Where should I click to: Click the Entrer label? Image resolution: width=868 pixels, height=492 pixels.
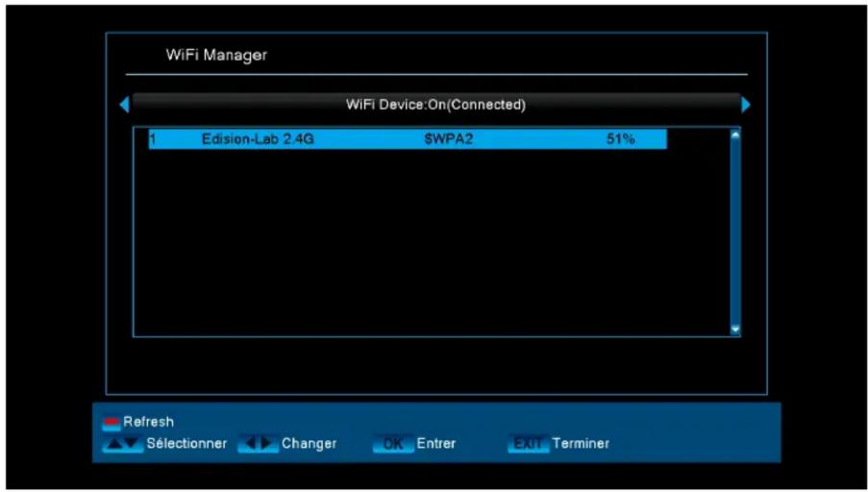pos(436,444)
